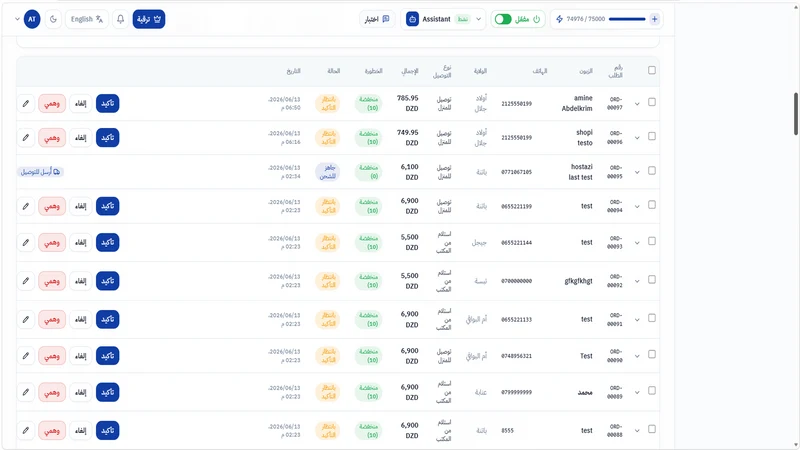Edit order ORD-00088 with pencil icon
Image resolution: width=800 pixels, height=450 pixels.
point(26,431)
